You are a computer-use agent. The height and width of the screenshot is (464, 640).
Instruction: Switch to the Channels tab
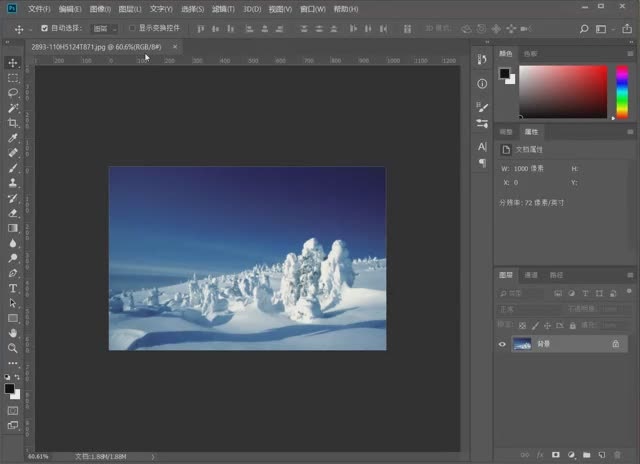[531, 275]
